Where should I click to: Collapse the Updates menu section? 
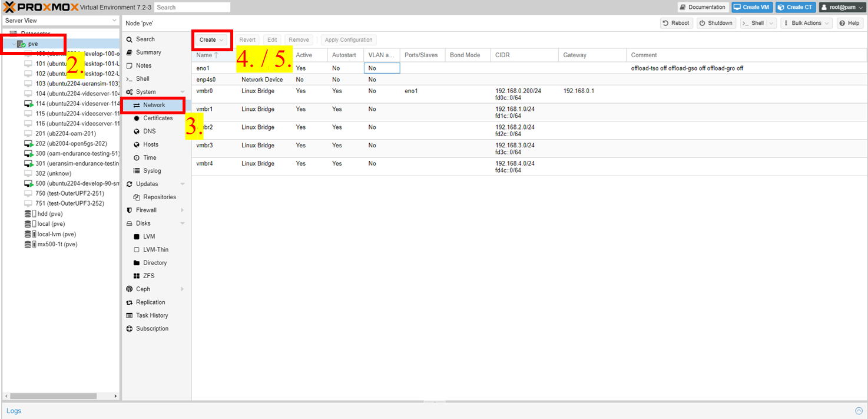pyautogui.click(x=183, y=184)
